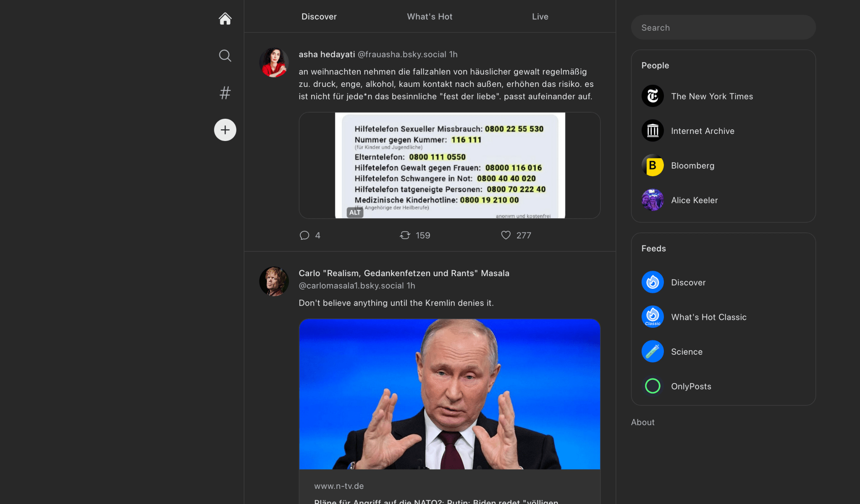The height and width of the screenshot is (504, 860).
Task: Click the ALT text badge on image
Action: coord(354,211)
